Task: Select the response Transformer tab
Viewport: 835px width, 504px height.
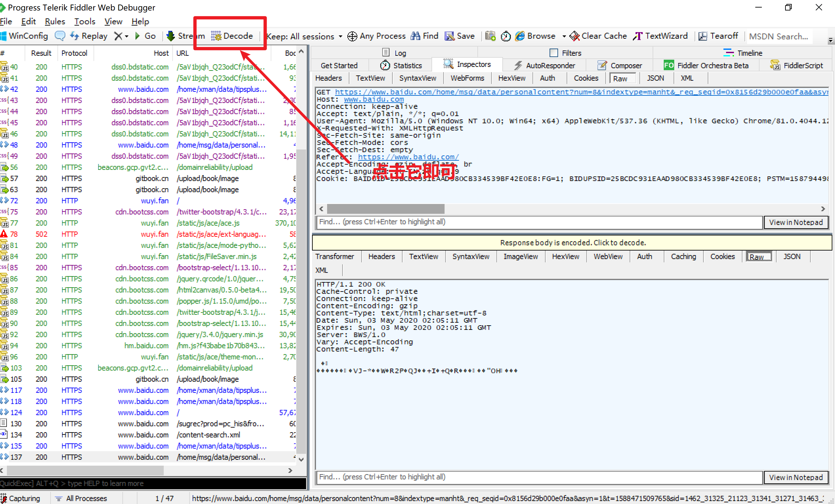Action: point(334,256)
